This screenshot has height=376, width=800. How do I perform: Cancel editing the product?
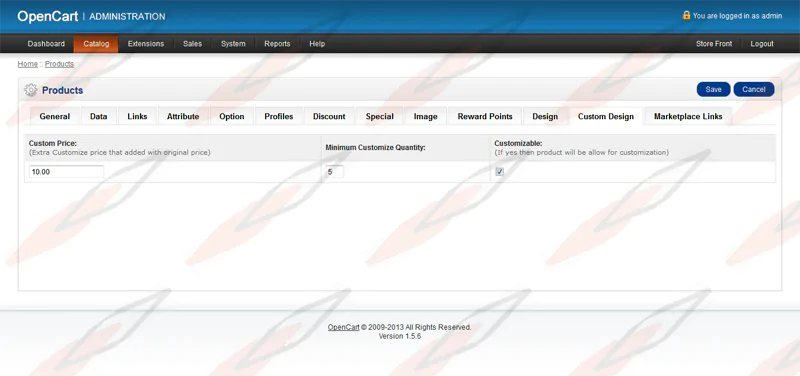(x=754, y=89)
